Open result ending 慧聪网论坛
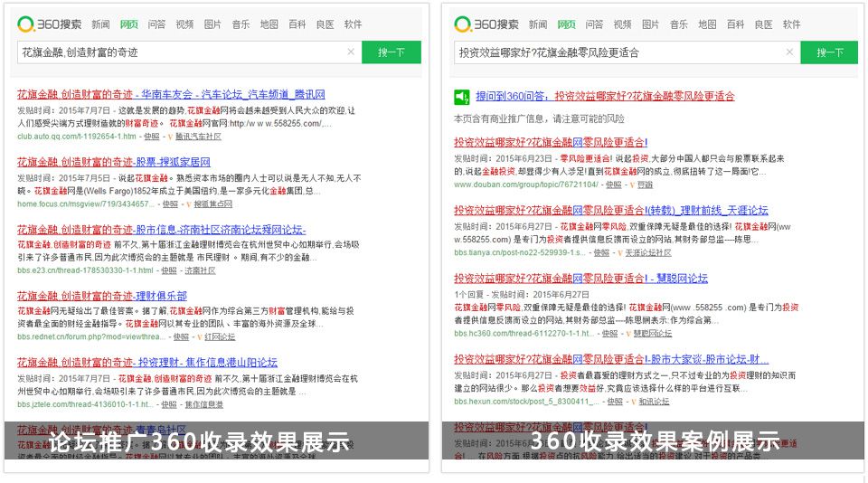The width and height of the screenshot is (868, 483). point(580,278)
